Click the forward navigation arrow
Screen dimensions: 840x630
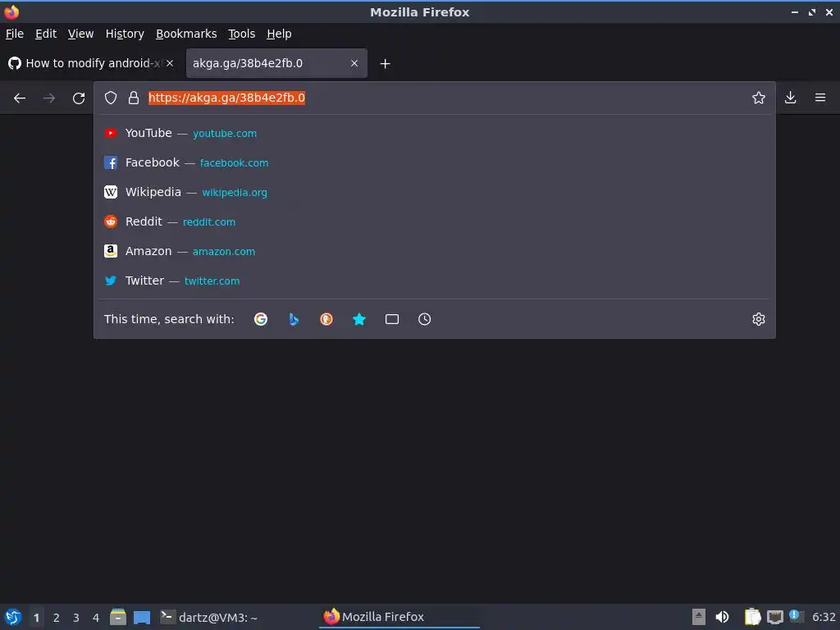pos(49,98)
